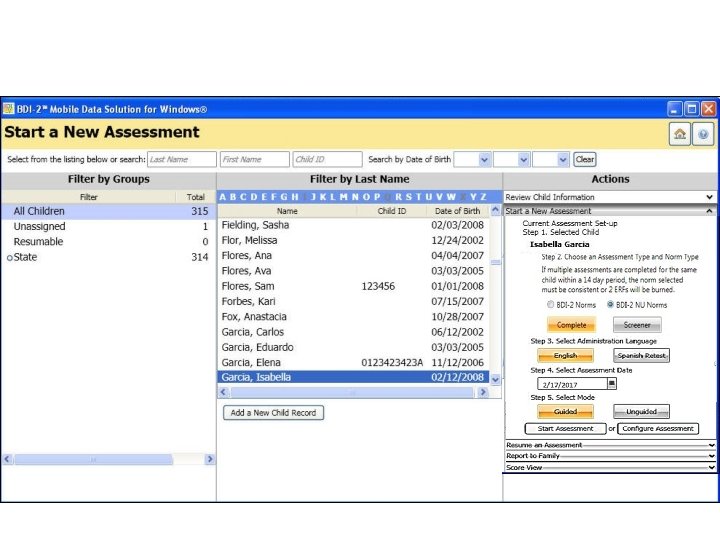
Task: Expand Review Child Information section
Action: pos(610,197)
